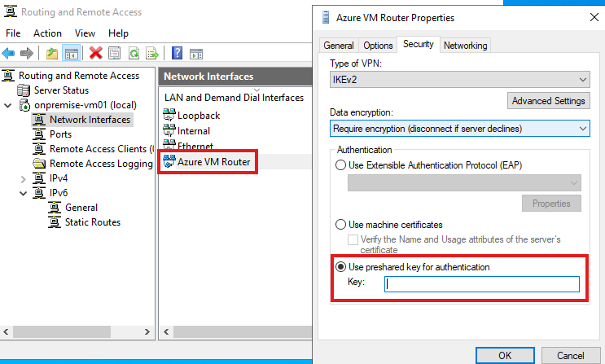Select Remote Access Clients tree node

(x=102, y=149)
